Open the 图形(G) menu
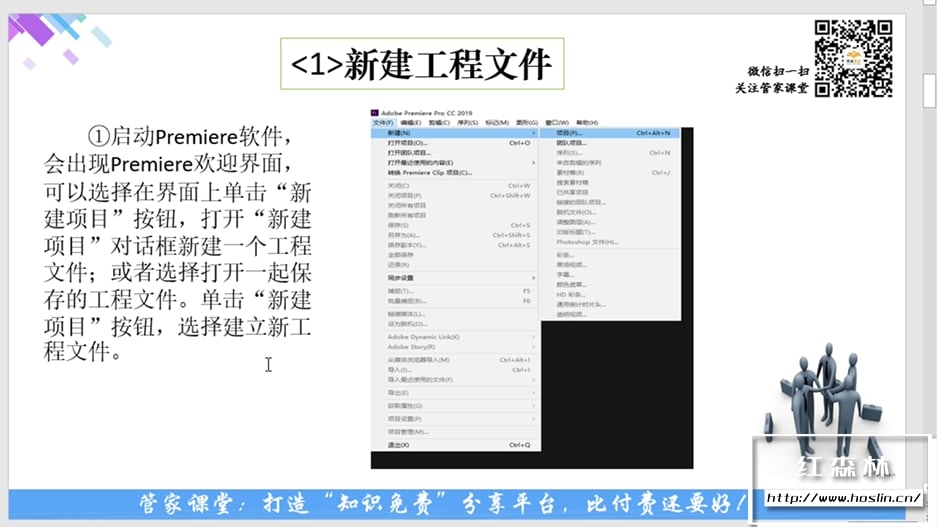This screenshot has height=527, width=937. [x=527, y=122]
